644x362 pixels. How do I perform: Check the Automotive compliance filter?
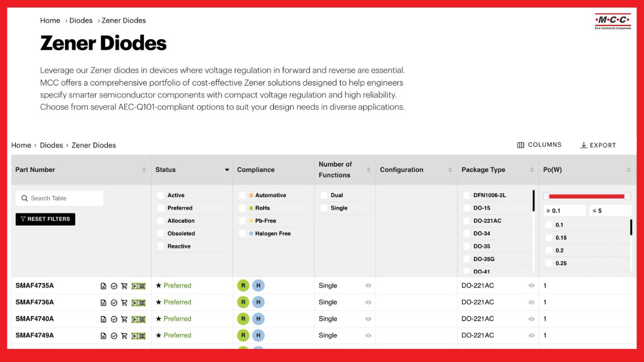[x=243, y=195]
